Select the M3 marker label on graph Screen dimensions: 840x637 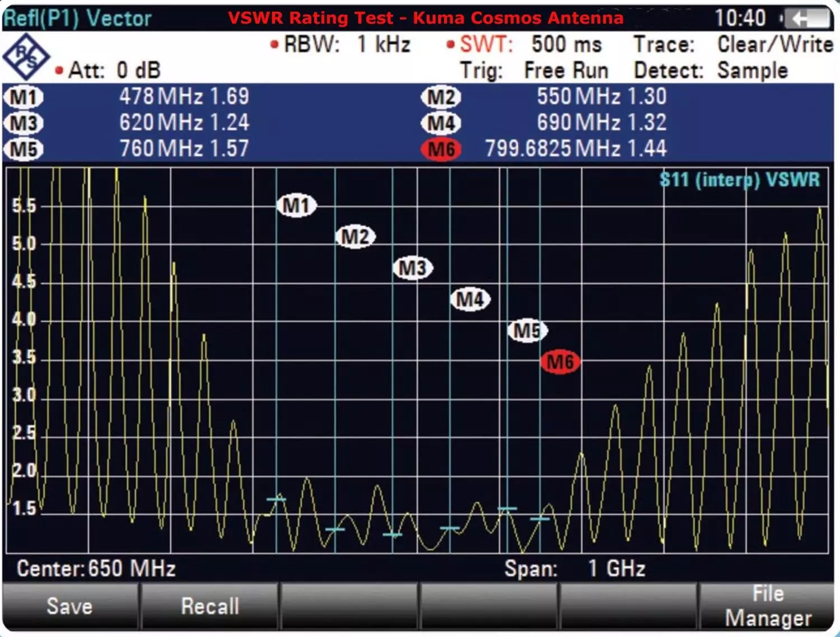pos(413,268)
